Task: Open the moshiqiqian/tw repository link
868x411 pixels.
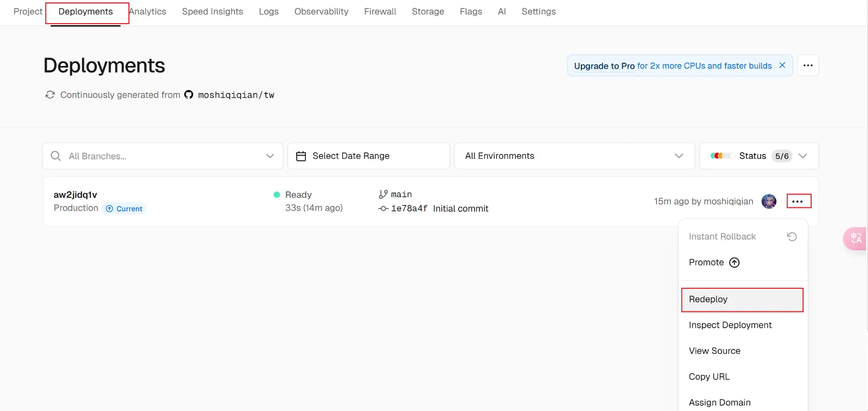Action: [x=236, y=95]
